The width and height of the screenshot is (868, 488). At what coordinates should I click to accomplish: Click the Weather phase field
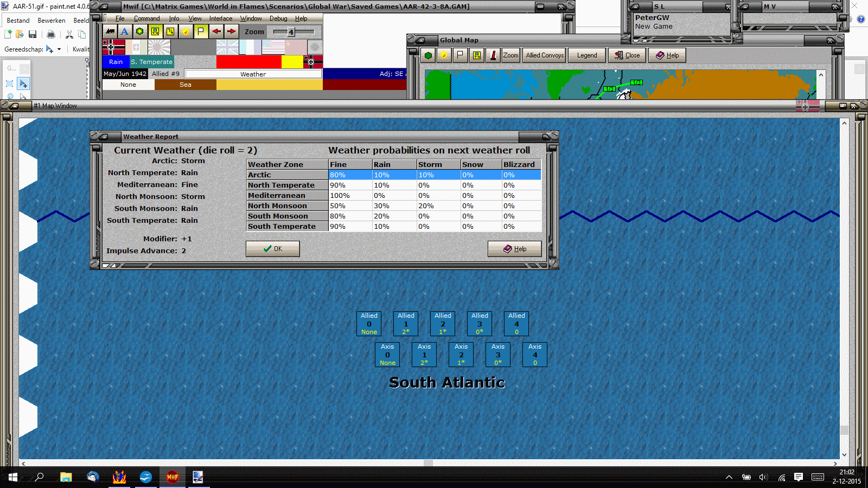pyautogui.click(x=253, y=74)
